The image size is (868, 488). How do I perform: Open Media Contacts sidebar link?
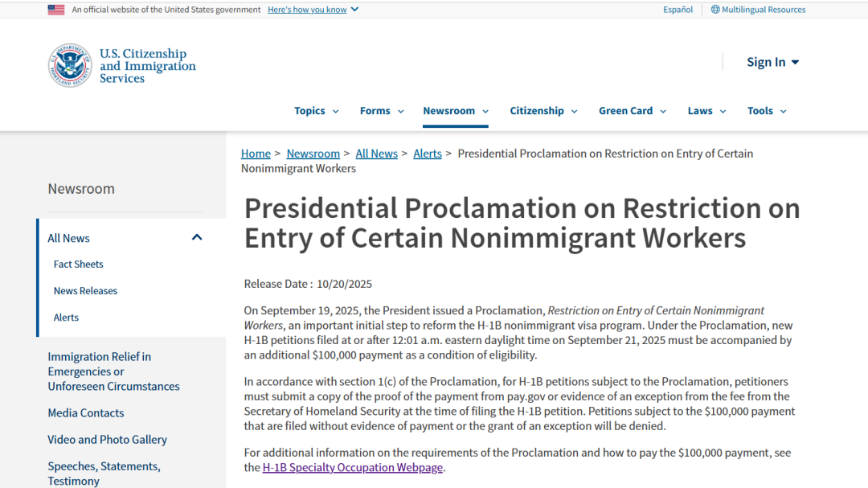coord(86,413)
